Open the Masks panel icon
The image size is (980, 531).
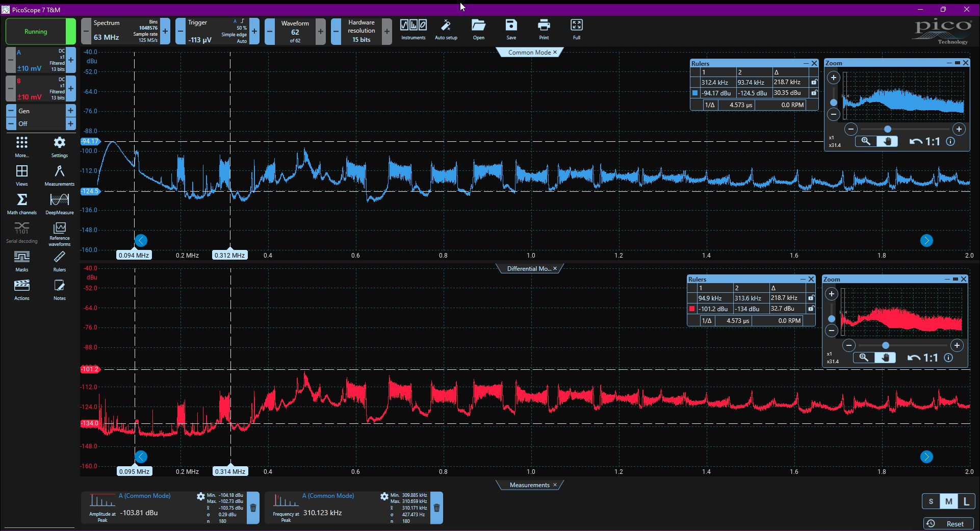(22, 261)
